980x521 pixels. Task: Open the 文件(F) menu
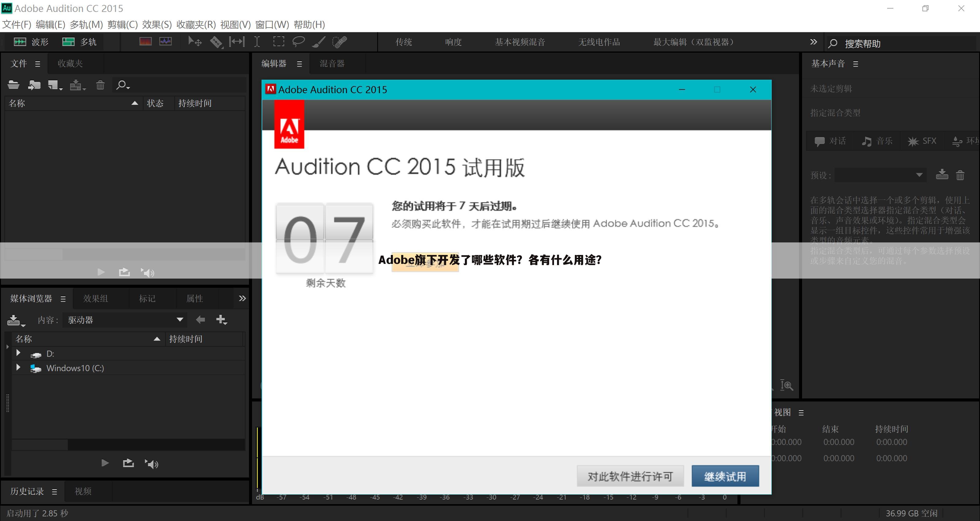click(17, 25)
